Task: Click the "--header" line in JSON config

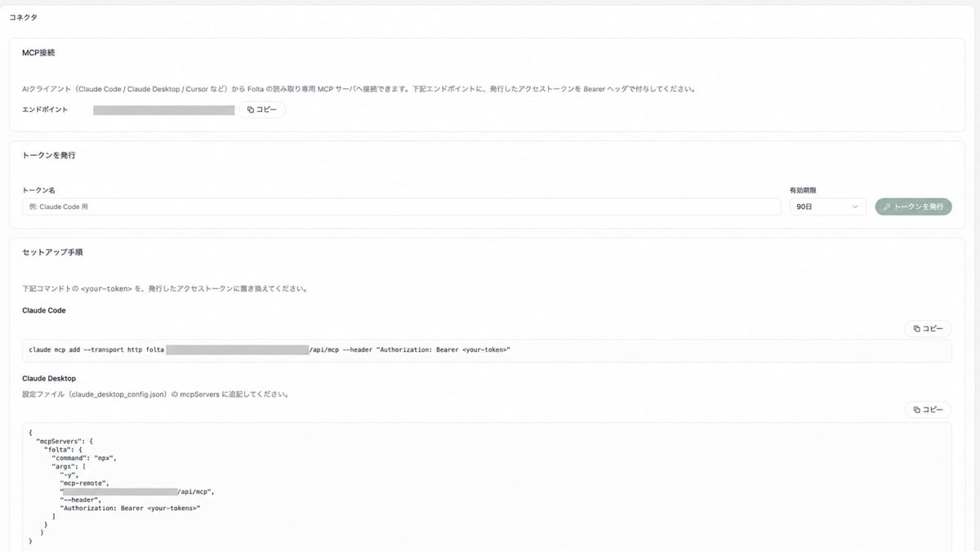Action: tap(80, 500)
